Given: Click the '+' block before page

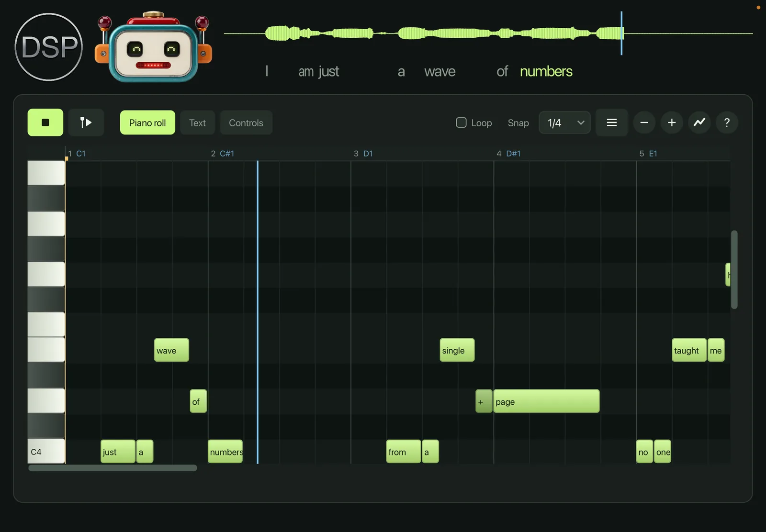Looking at the screenshot, I should (x=484, y=401).
